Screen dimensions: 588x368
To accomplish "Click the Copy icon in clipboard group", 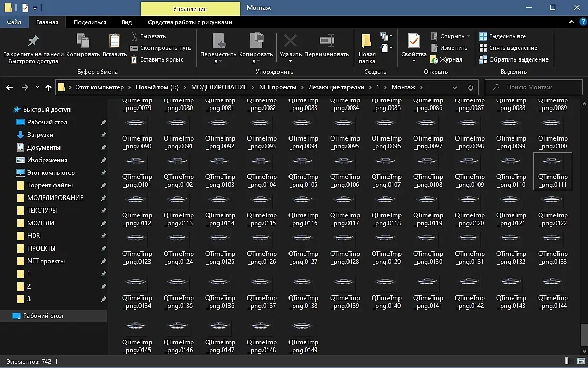I will click(83, 41).
